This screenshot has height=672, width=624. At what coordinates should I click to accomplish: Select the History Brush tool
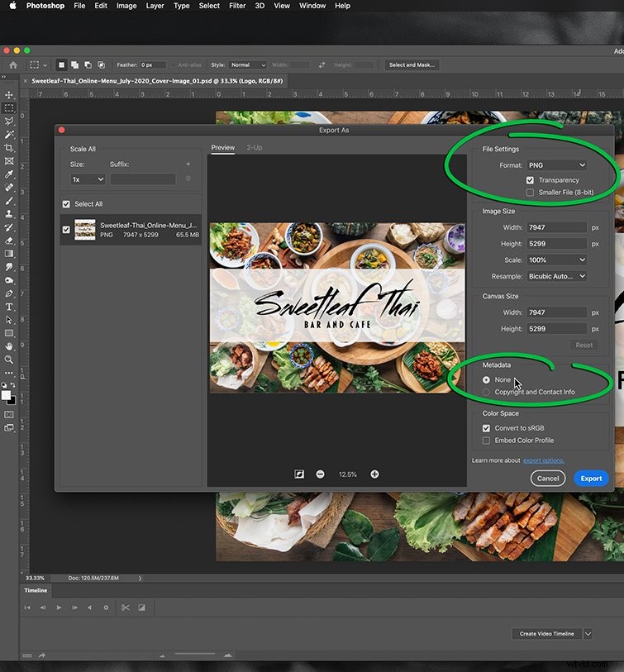coord(8,227)
